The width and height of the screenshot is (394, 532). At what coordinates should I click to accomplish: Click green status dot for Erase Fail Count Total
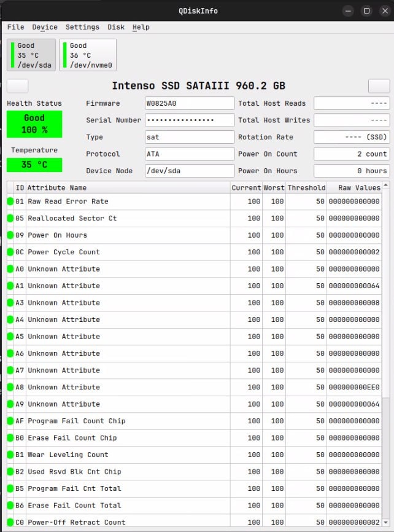(10, 506)
